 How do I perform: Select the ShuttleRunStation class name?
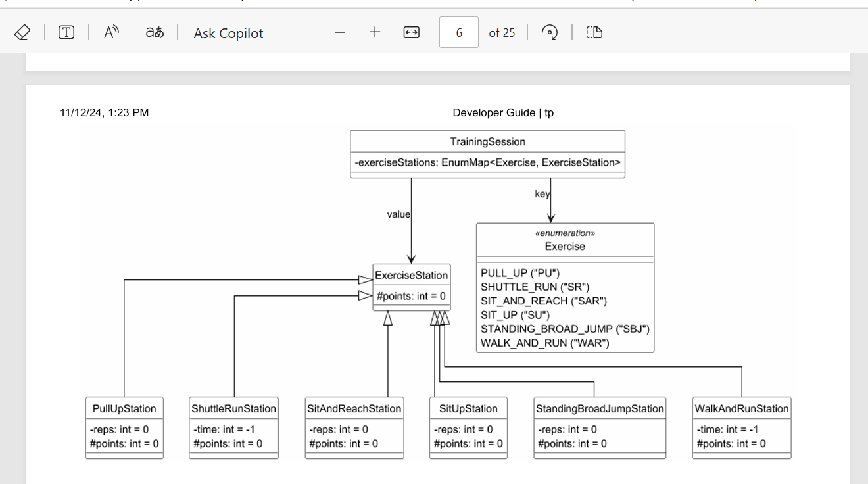point(233,408)
